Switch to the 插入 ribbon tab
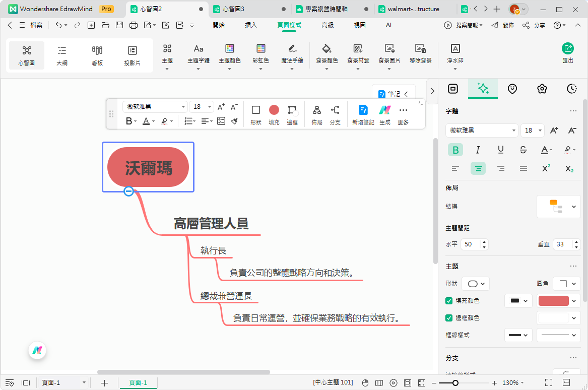The image size is (588, 390). (x=250, y=25)
